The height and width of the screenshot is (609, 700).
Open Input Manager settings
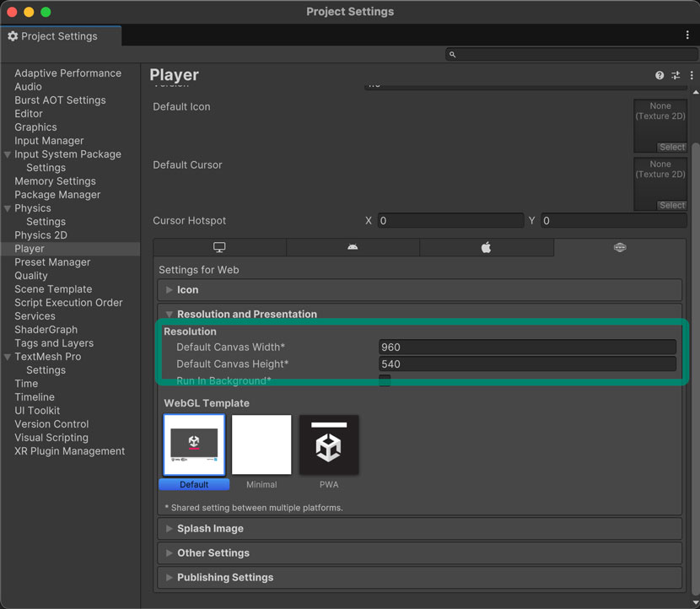coord(49,141)
